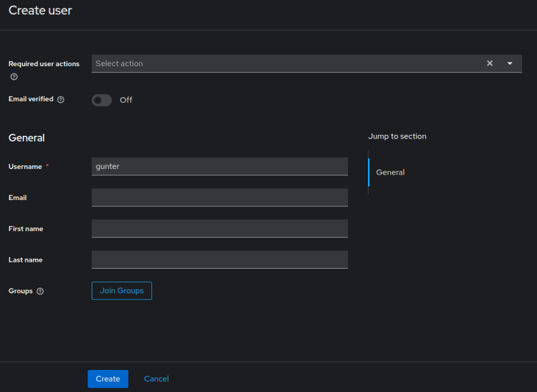The height and width of the screenshot is (392, 537).
Task: Select the General section heading
Action: click(x=26, y=138)
